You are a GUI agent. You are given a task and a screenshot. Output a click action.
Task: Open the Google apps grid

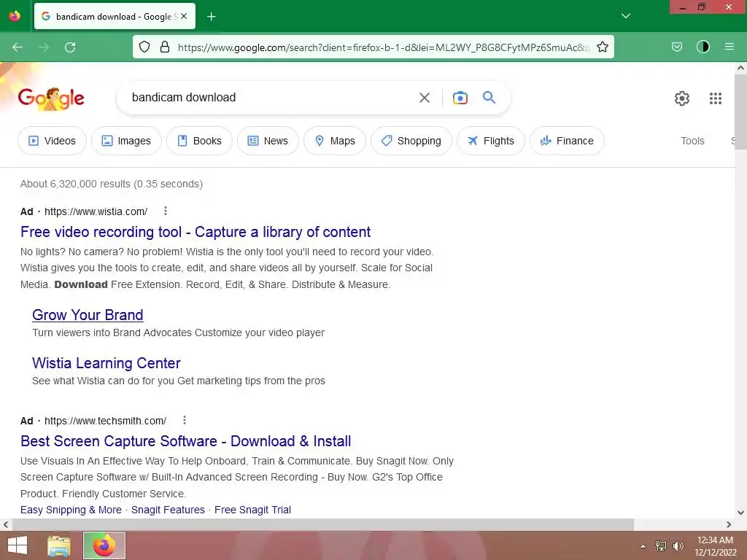[x=715, y=98]
